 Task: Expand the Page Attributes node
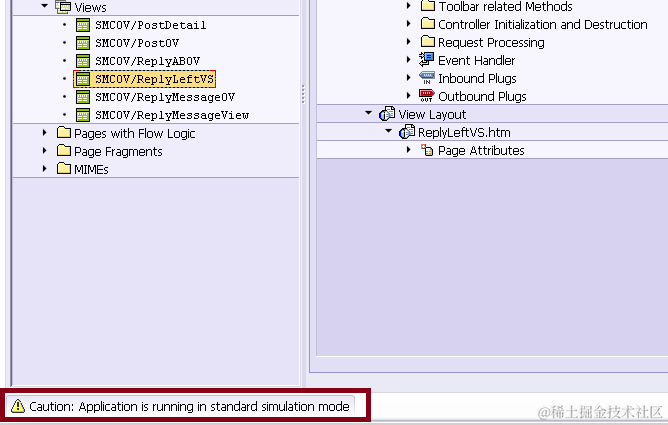tap(408, 149)
